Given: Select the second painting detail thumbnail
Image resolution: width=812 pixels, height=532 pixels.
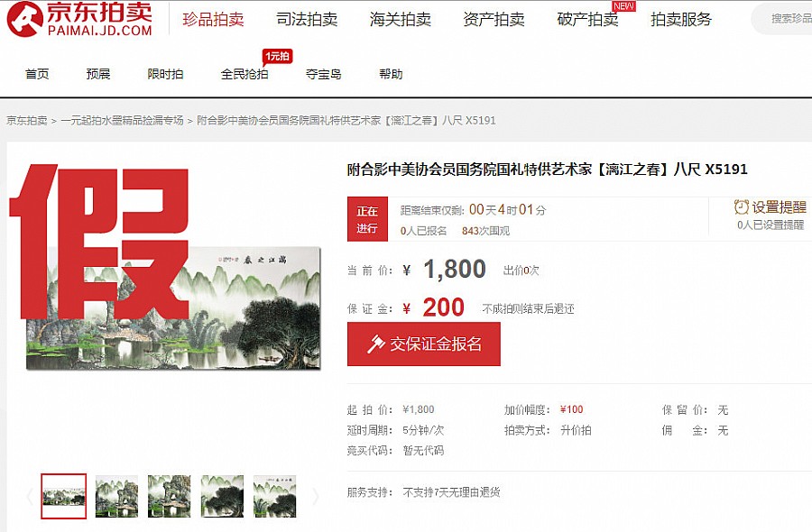Looking at the screenshot, I should pos(116,496).
